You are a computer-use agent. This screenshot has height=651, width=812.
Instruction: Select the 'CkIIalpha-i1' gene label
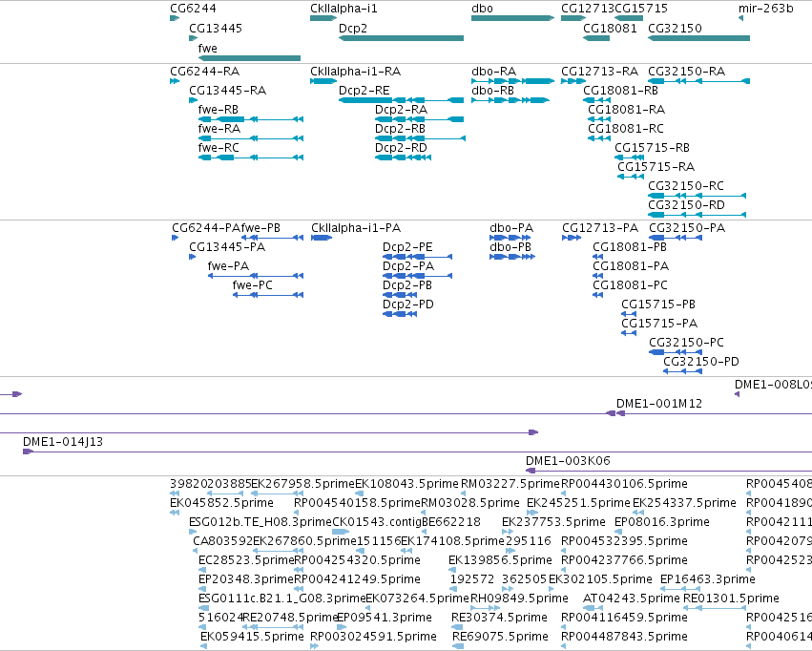click(x=344, y=9)
